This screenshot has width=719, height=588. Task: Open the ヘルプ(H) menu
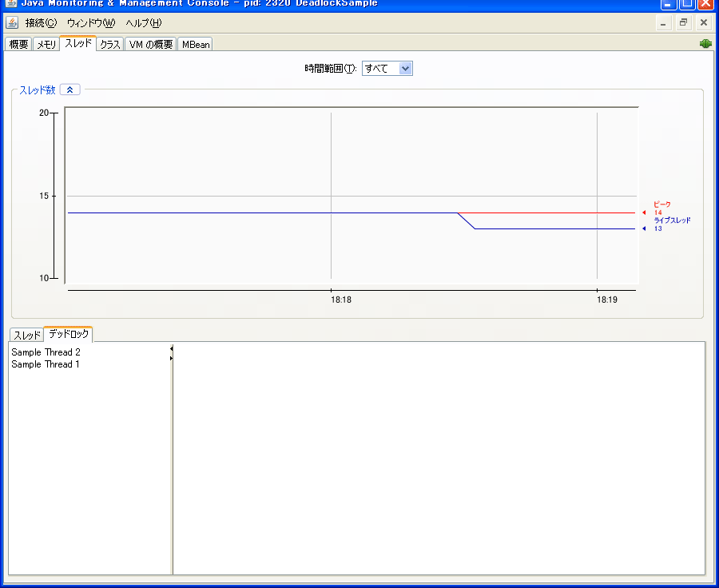tap(144, 22)
